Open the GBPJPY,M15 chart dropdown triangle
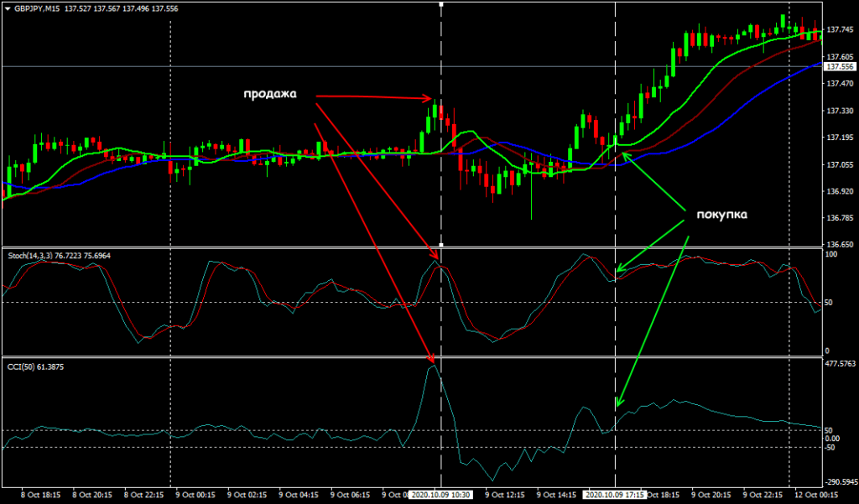This screenshot has width=859, height=504. pos(8,8)
